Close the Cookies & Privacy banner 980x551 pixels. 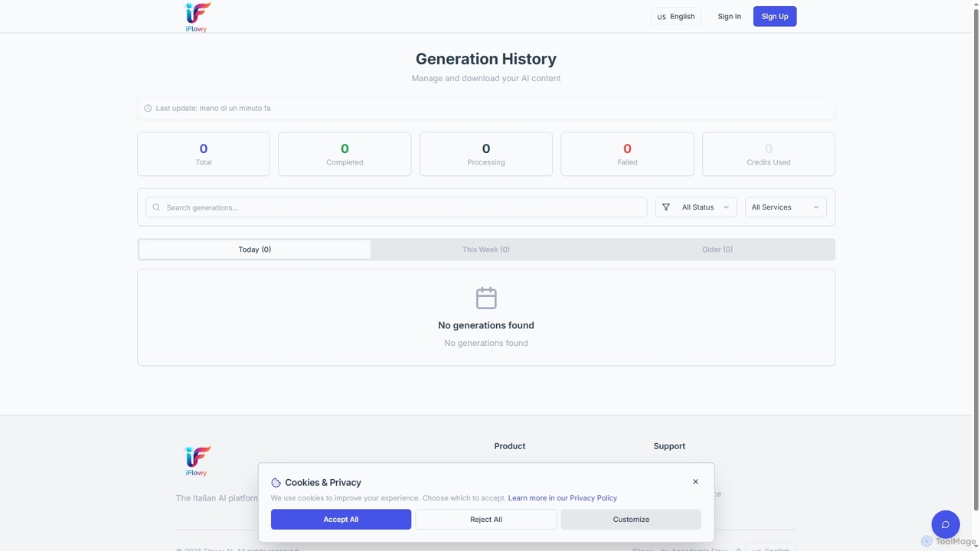click(695, 481)
